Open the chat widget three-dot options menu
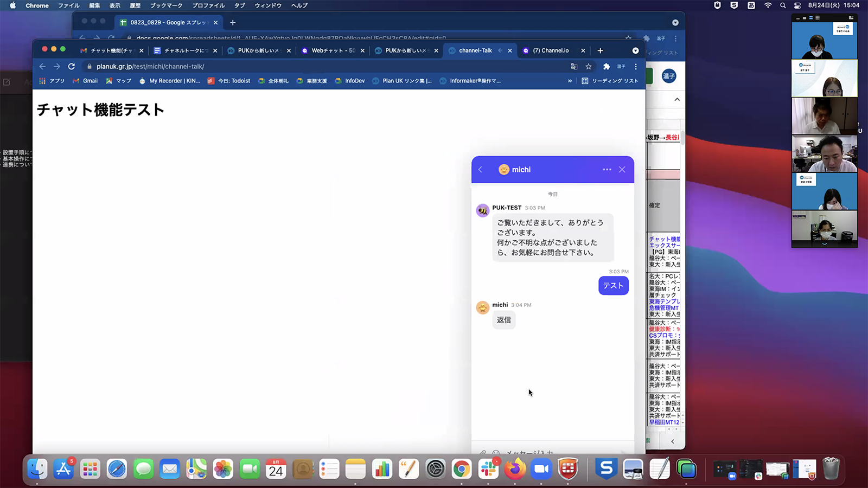The width and height of the screenshot is (868, 488). coord(607,170)
